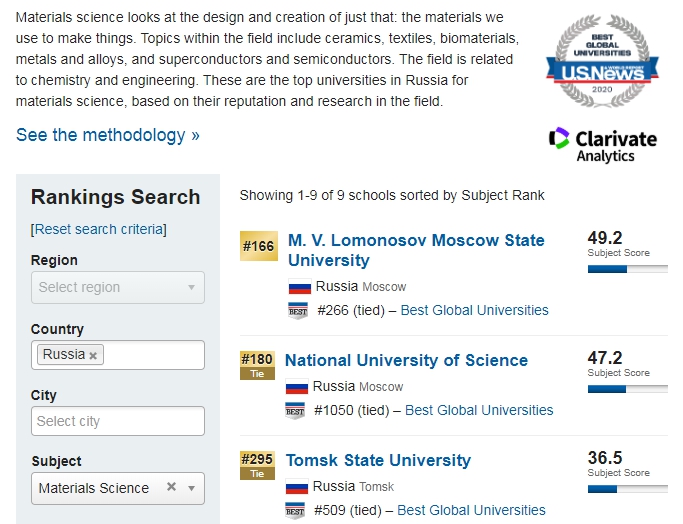Open National University of Science link
Image resolution: width=683 pixels, height=524 pixels.
pos(406,360)
